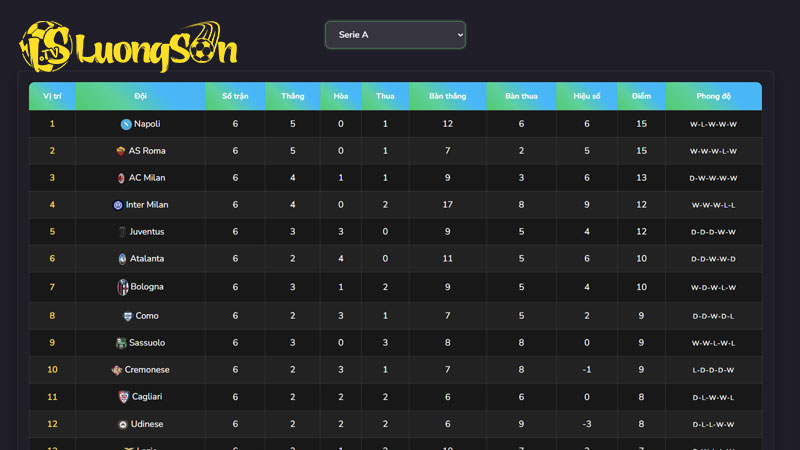This screenshot has height=450, width=800.
Task: Click the AS Roma club crest icon
Action: [x=120, y=151]
